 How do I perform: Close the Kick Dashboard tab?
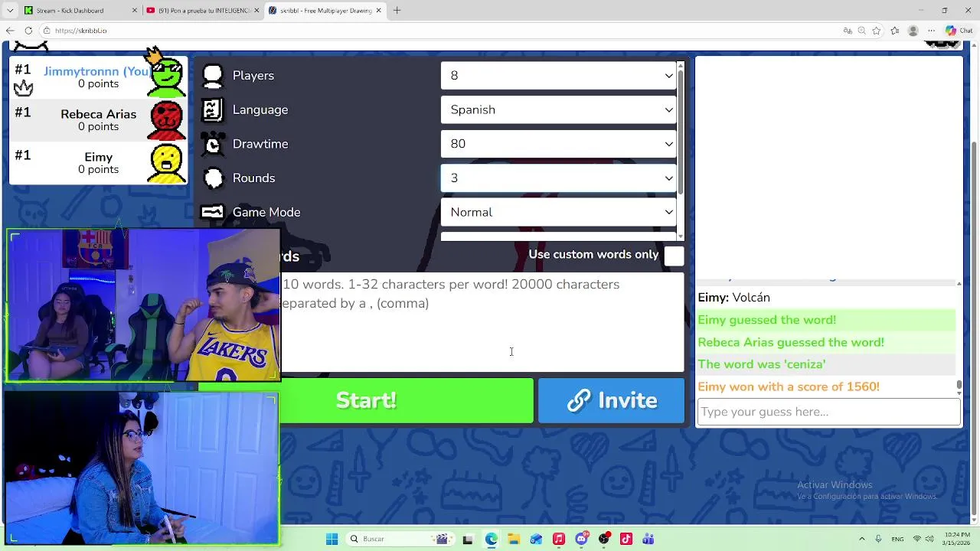(135, 11)
